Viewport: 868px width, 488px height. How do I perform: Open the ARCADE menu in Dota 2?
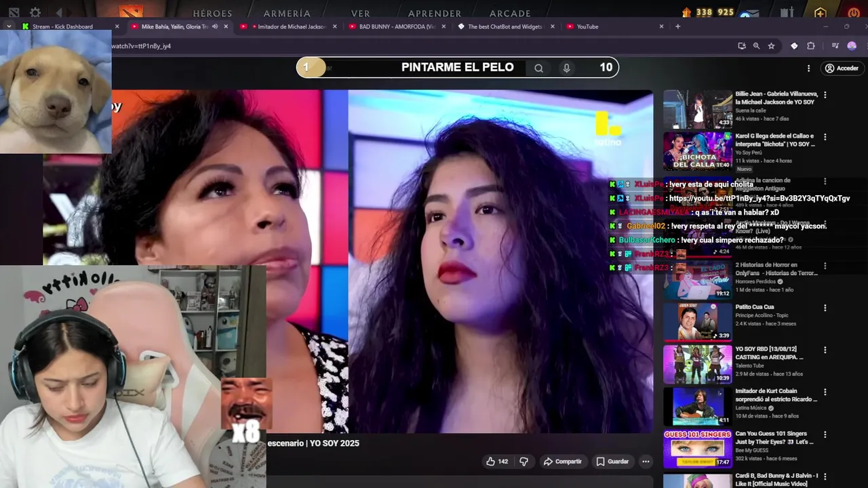tap(510, 13)
